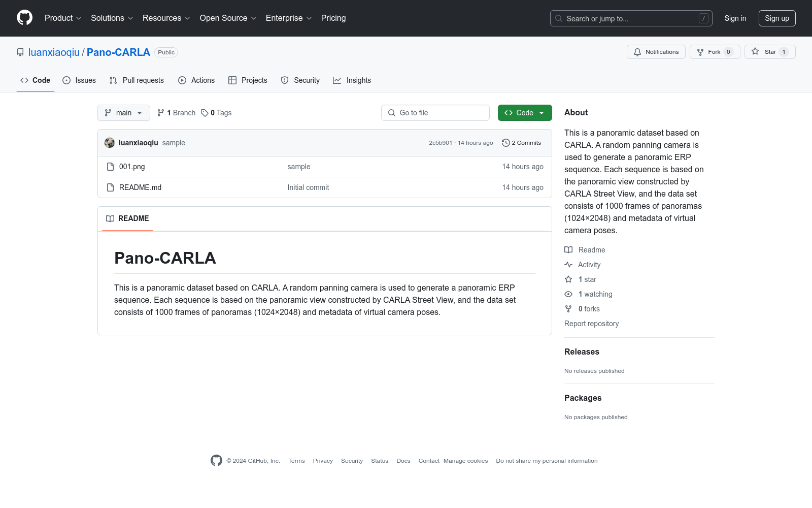This screenshot has width=812, height=508.
Task: Expand the main branch dropdown
Action: click(124, 113)
